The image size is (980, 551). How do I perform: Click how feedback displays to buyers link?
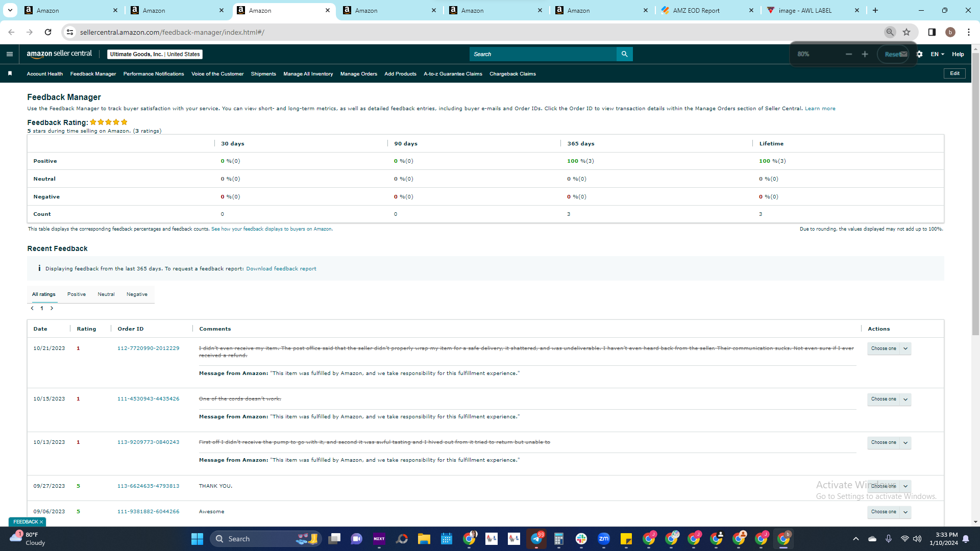pos(272,229)
